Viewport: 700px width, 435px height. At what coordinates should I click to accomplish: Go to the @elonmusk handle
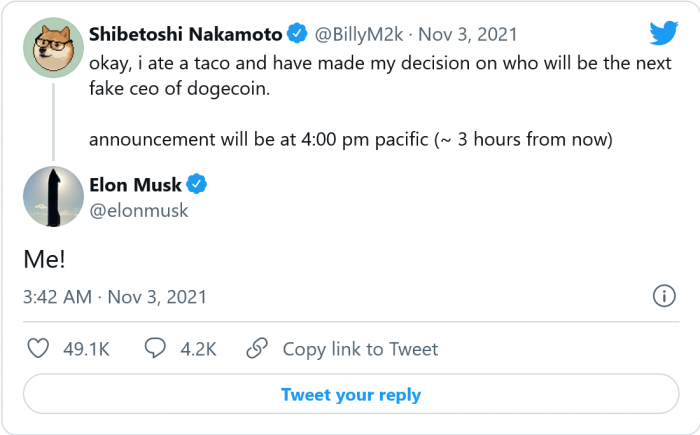click(x=138, y=210)
